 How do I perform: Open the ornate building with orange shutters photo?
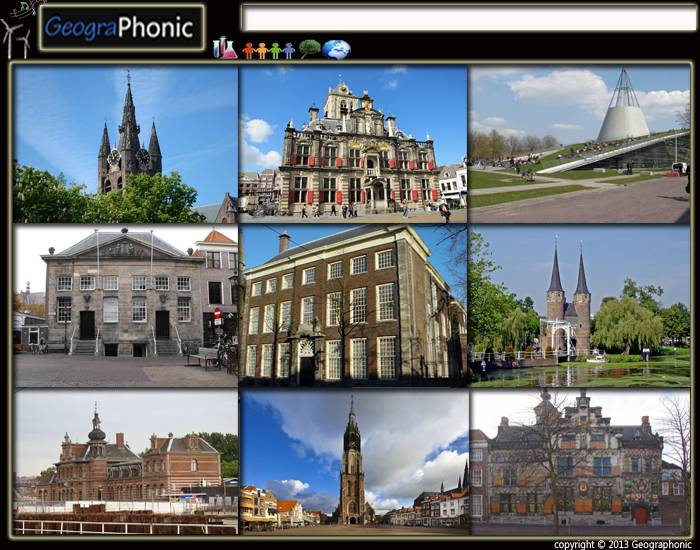(x=580, y=463)
